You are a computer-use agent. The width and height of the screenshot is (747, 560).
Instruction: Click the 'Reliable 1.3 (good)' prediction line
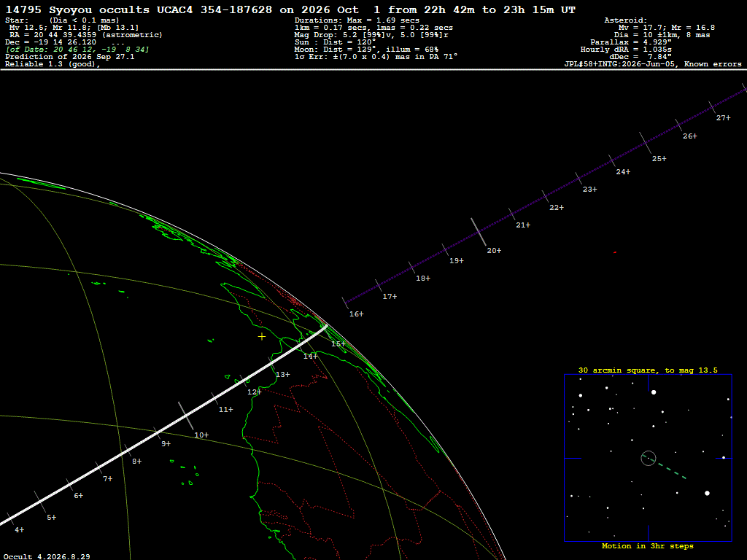(53, 64)
